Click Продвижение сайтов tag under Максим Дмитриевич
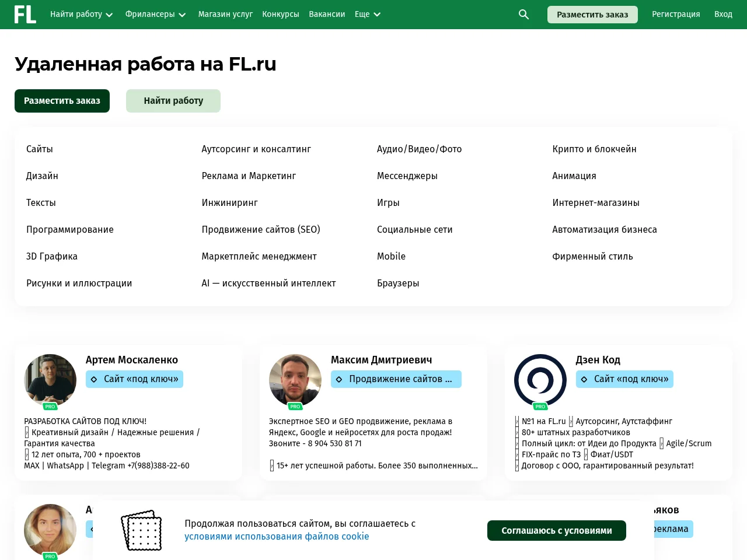The height and width of the screenshot is (560, 747). coord(396,379)
